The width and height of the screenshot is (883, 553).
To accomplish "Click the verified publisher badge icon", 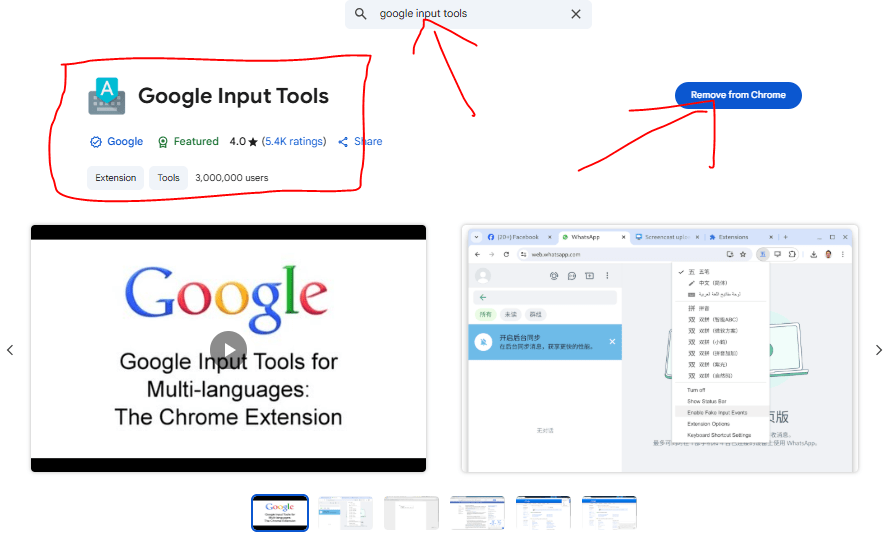I will [x=96, y=142].
